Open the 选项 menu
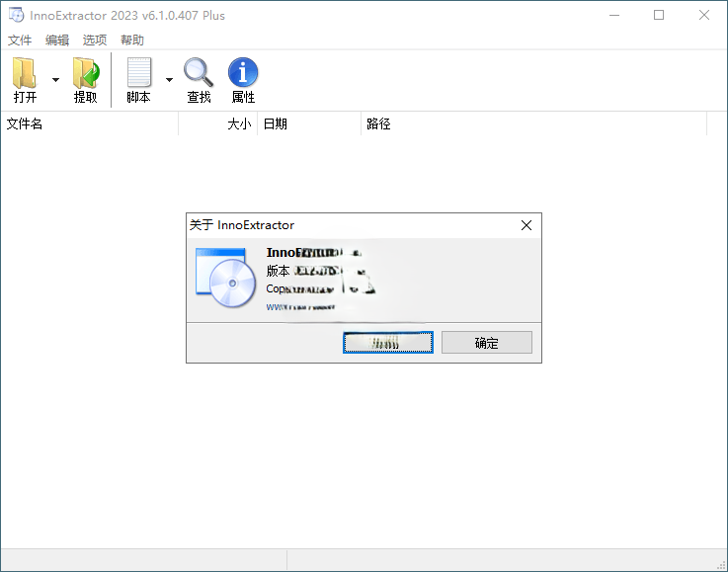The image size is (728, 572). click(x=95, y=41)
